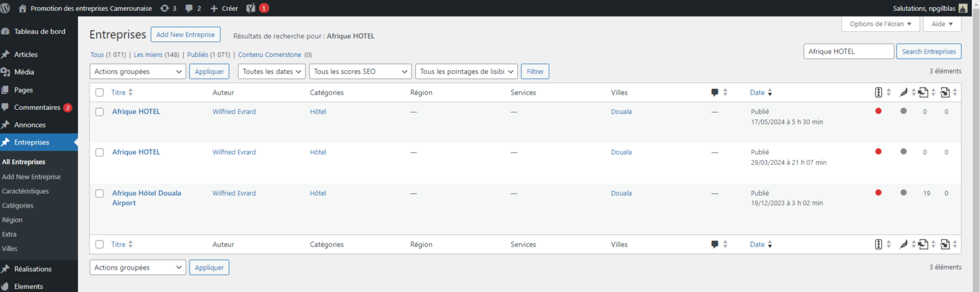The image size is (980, 292).
Task: Tick the checkbox for first Afrique HOTEL row
Action: [x=100, y=112]
